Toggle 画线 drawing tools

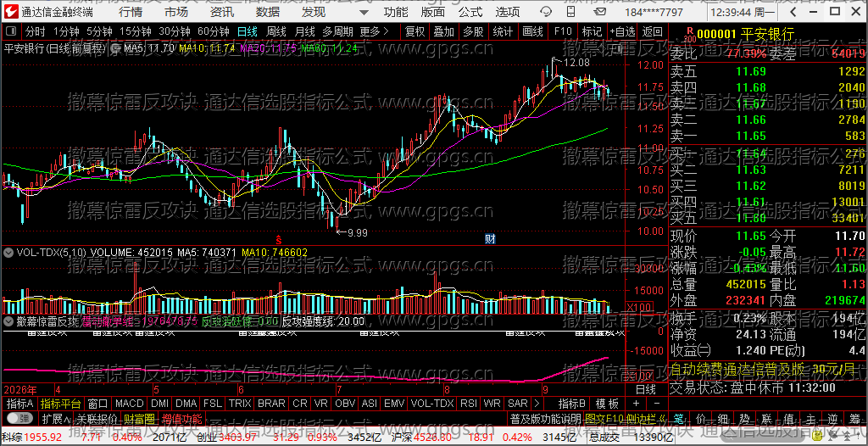pos(532,31)
